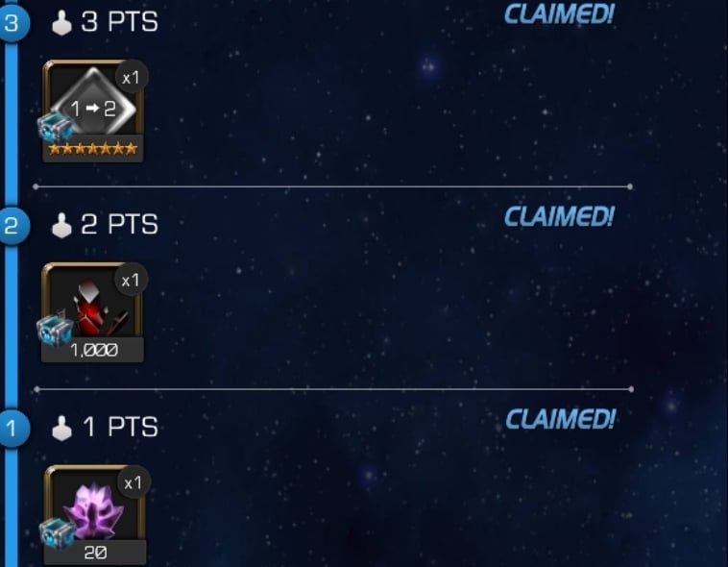Tap the points icon beside 2 PTS
Viewport: 728px width, 567px height.
[61, 225]
